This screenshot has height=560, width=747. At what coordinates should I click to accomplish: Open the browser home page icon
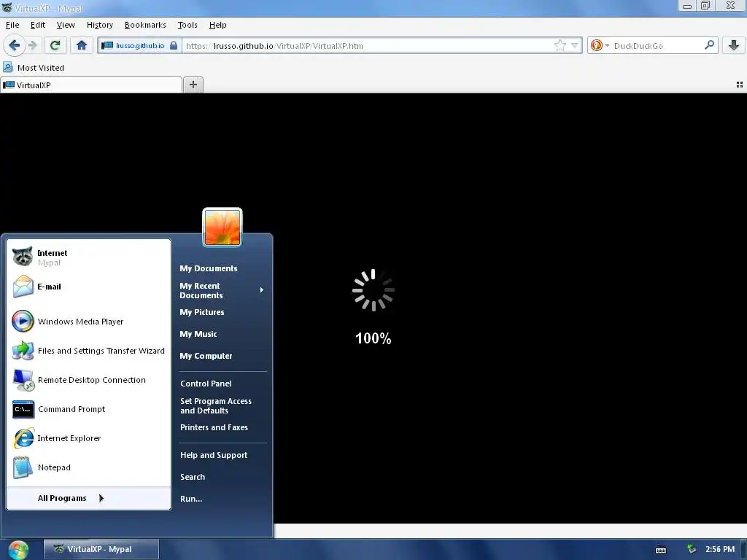pos(82,45)
